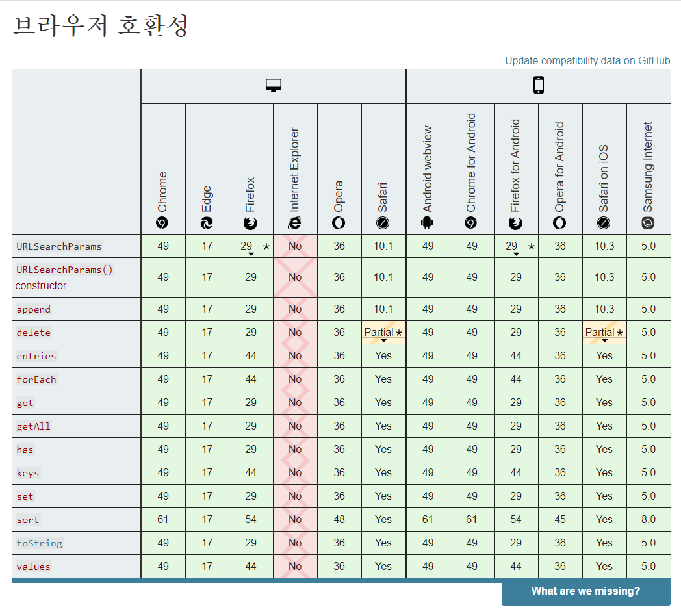Click the Edge browser icon
Image resolution: width=681 pixels, height=616 pixels.
(x=206, y=224)
